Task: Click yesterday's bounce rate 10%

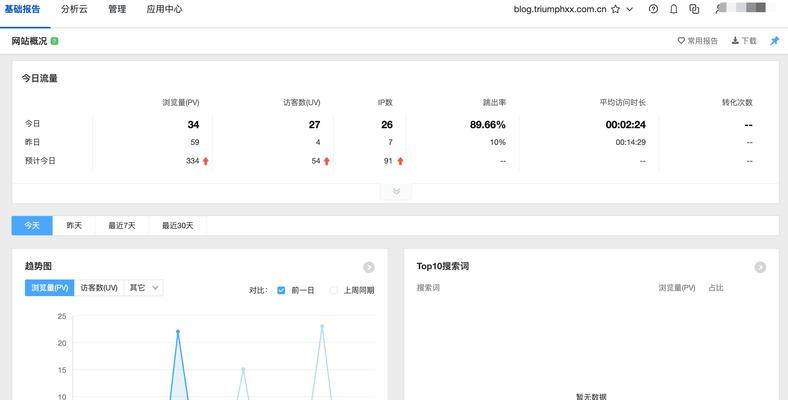Action: [498, 142]
